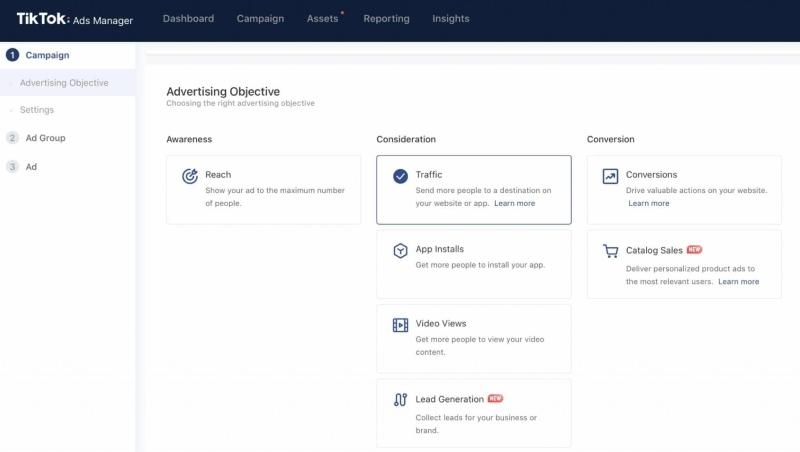Screen dimensions: 800x452
Task: Choose the Video Views objective
Action: coord(474,339)
